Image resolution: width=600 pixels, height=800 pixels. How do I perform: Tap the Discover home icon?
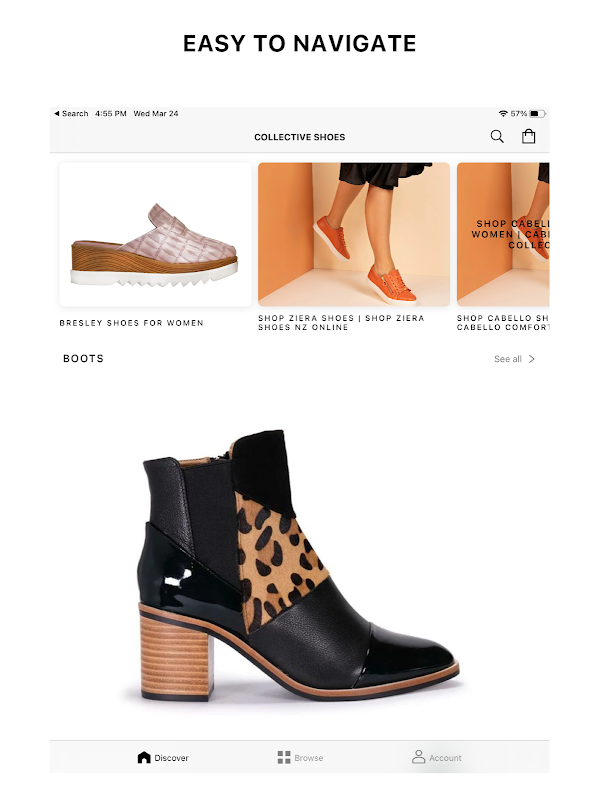(144, 757)
